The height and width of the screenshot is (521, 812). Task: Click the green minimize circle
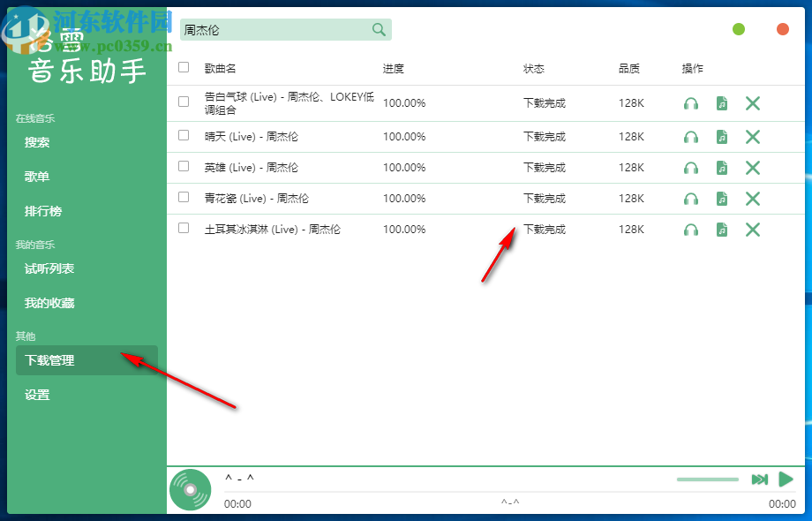(x=739, y=29)
